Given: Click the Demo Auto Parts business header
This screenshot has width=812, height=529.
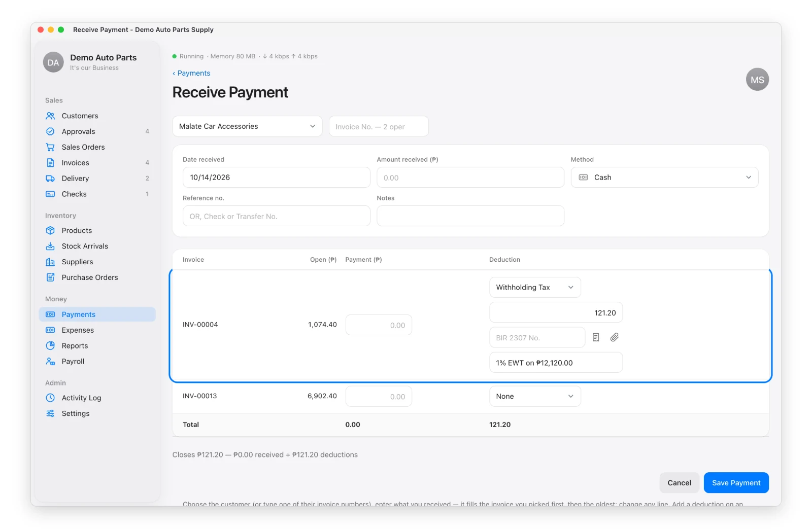Looking at the screenshot, I should 90,62.
